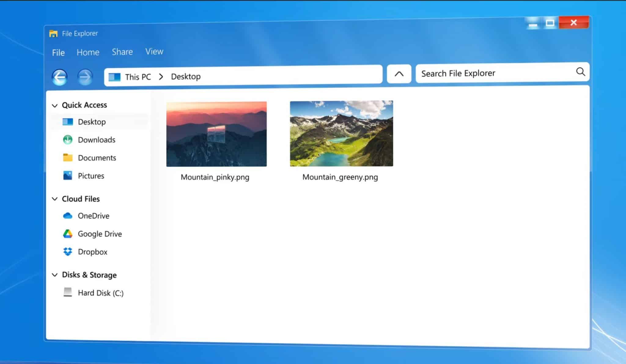Viewport: 626px width, 364px height.
Task: Collapse the Quick Access section
Action: click(55, 105)
